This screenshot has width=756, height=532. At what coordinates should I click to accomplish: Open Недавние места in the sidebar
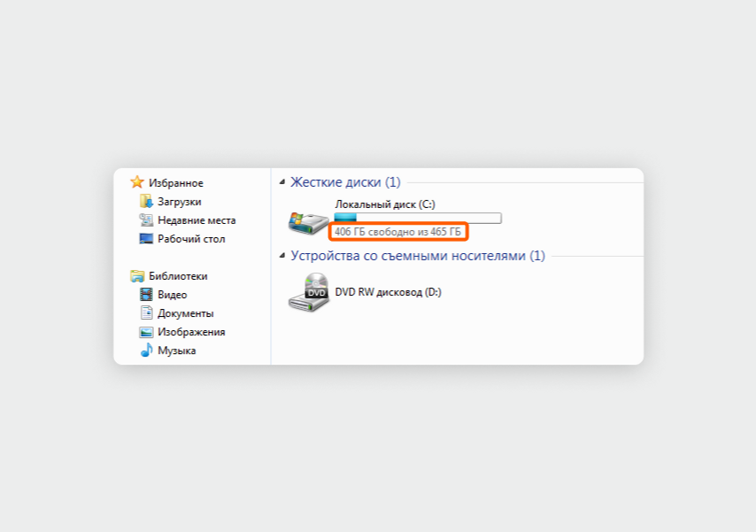197,220
